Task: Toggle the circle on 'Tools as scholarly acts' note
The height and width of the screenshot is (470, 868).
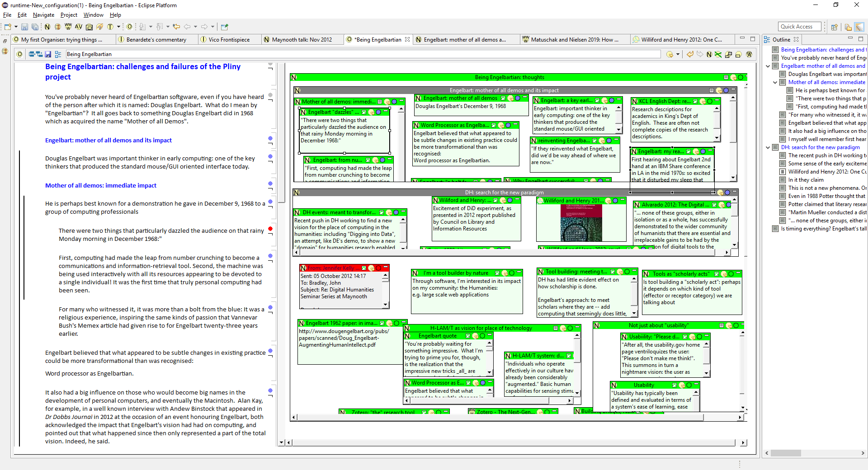Action: click(731, 274)
